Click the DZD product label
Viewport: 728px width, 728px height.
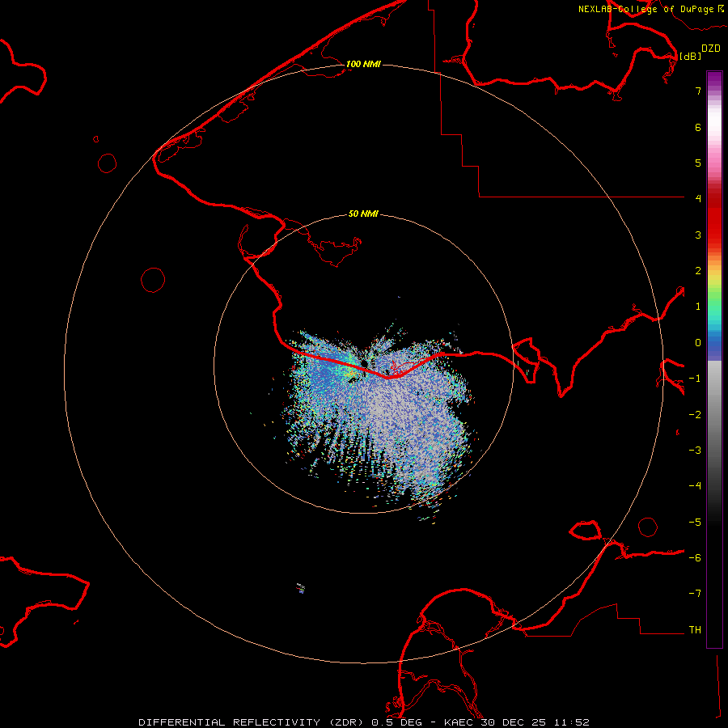[711, 49]
